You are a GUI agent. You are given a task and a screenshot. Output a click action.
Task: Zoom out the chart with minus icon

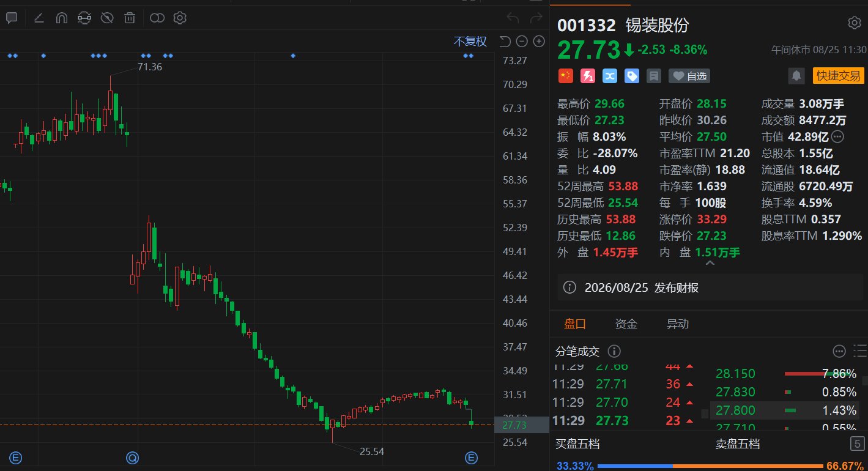click(522, 42)
